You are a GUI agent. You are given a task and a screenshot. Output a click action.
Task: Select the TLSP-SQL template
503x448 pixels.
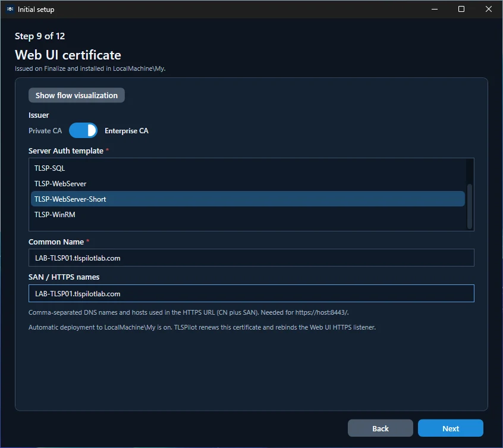[x=248, y=168]
